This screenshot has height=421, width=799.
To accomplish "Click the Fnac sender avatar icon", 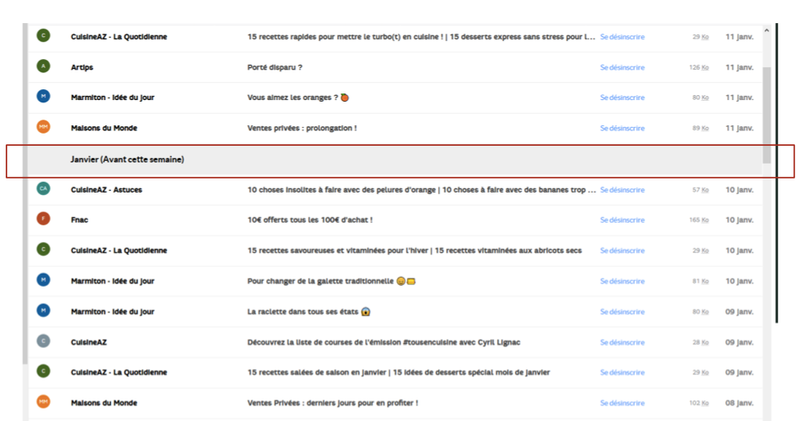I will point(42,219).
